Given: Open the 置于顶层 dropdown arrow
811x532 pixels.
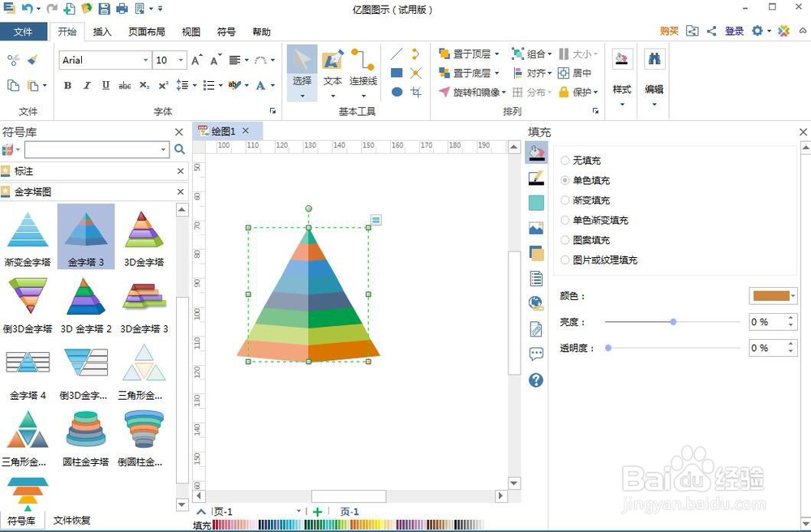Looking at the screenshot, I should (497, 54).
